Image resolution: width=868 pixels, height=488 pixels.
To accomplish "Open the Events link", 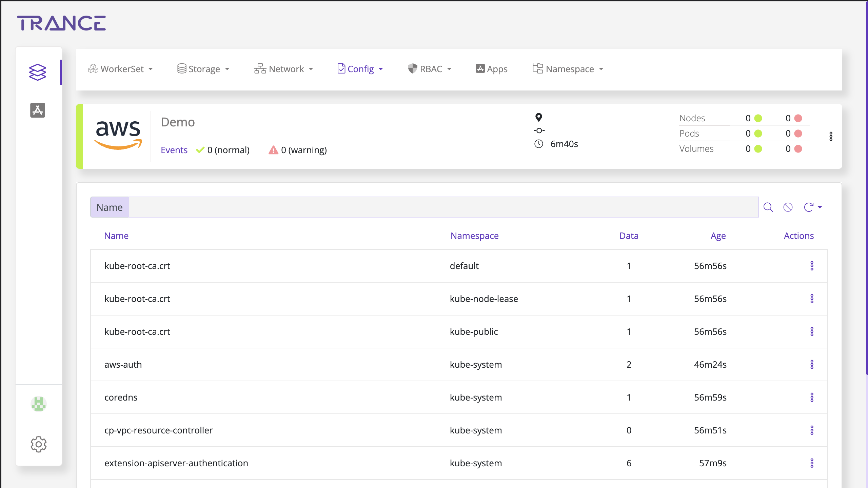I will [174, 150].
